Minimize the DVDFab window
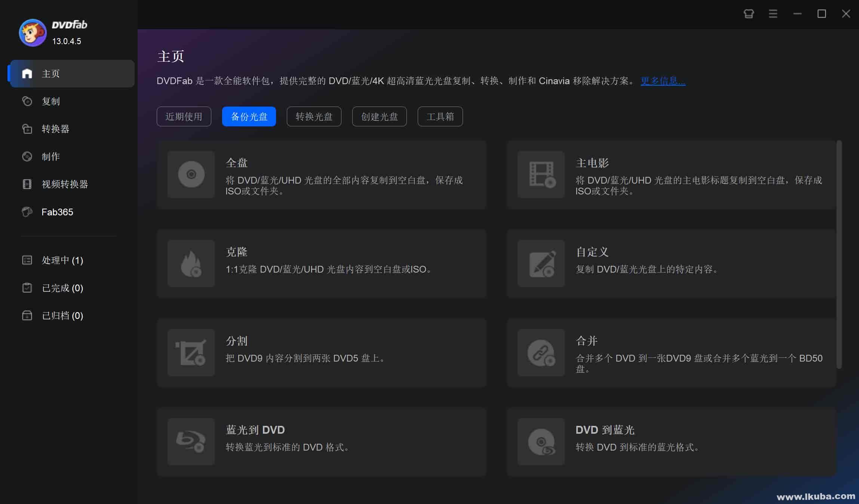The image size is (859, 504). [797, 14]
